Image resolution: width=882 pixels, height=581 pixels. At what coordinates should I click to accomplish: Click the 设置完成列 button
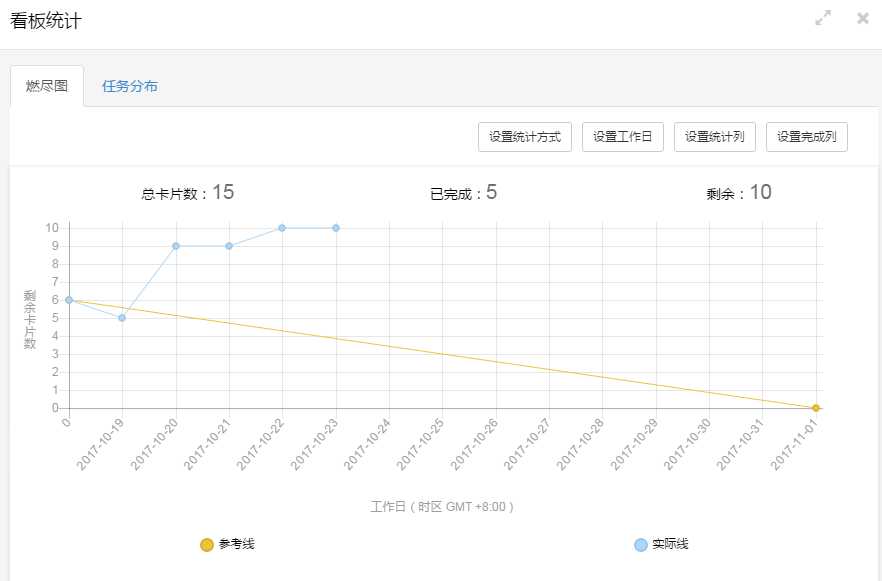click(807, 137)
